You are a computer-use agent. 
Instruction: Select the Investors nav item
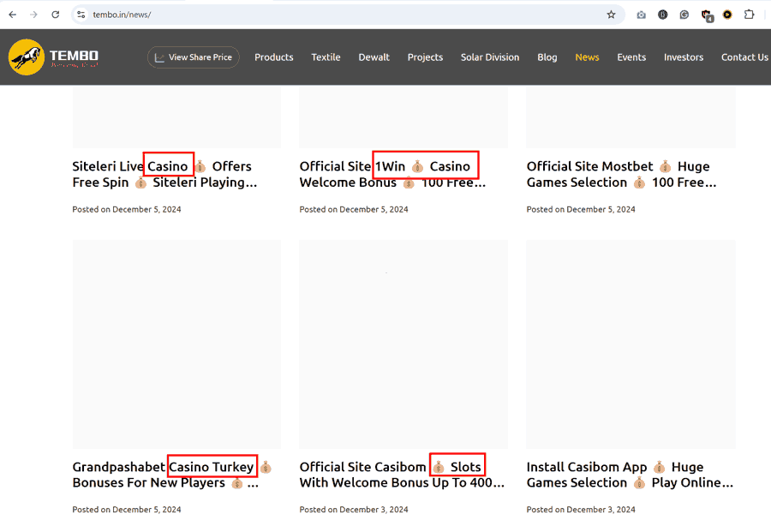[x=683, y=57]
